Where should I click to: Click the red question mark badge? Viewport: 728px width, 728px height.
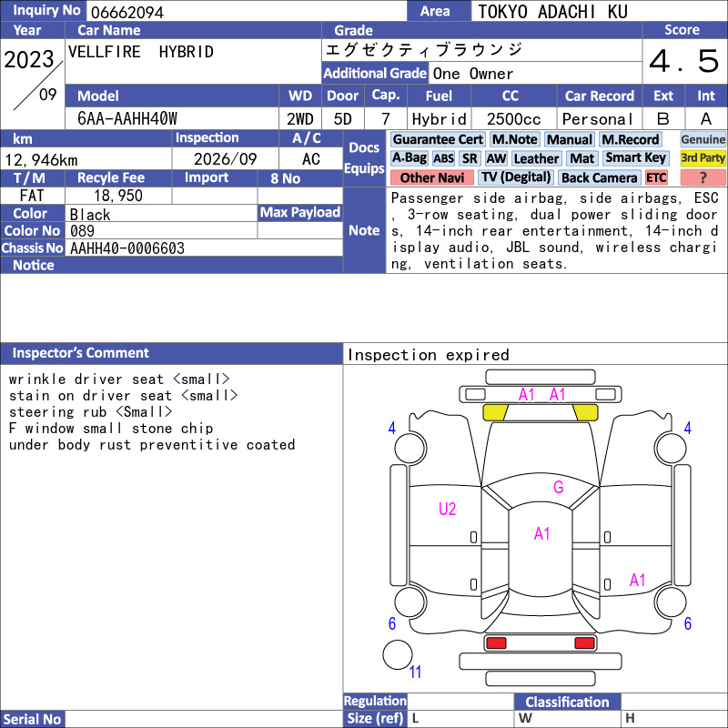coord(703,177)
